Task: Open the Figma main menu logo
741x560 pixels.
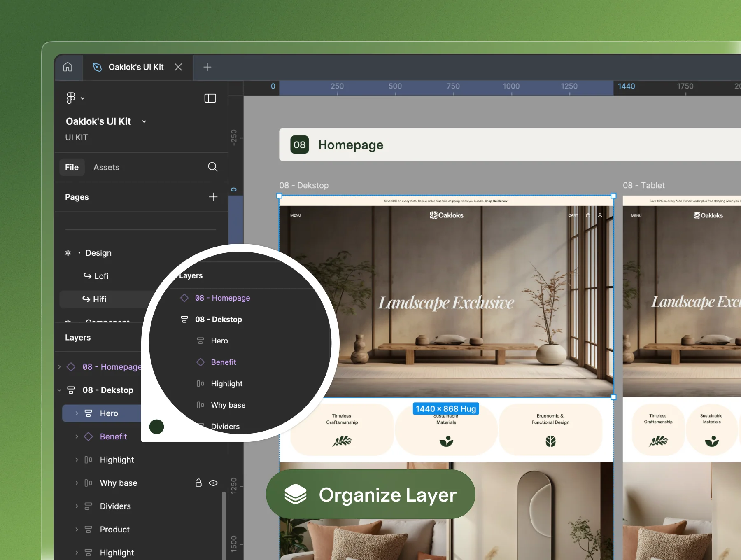Action: tap(71, 98)
